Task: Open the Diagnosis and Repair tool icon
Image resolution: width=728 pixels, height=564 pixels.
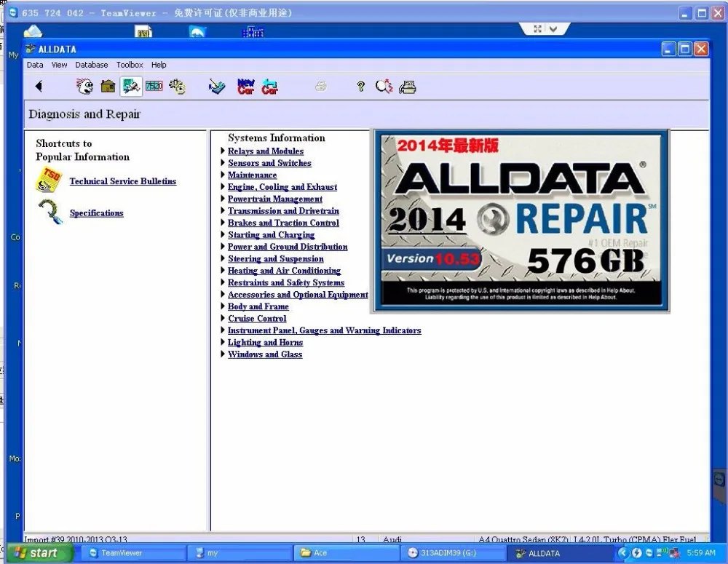Action: pyautogui.click(x=131, y=85)
